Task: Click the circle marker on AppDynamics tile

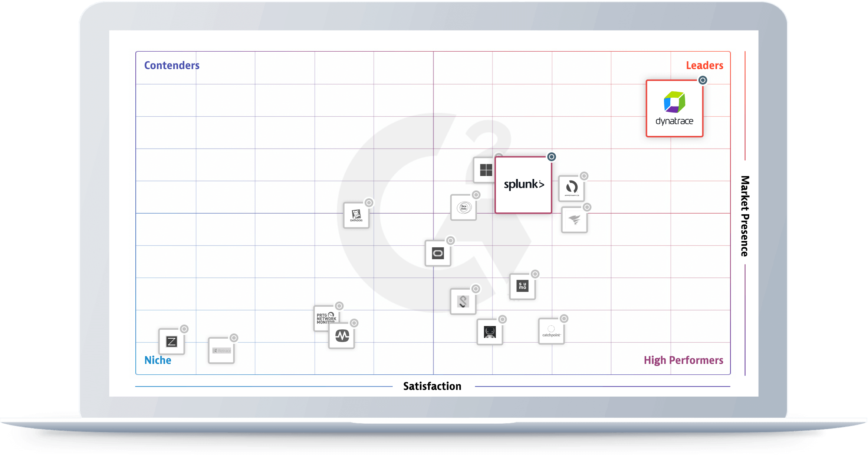Action: point(584,176)
